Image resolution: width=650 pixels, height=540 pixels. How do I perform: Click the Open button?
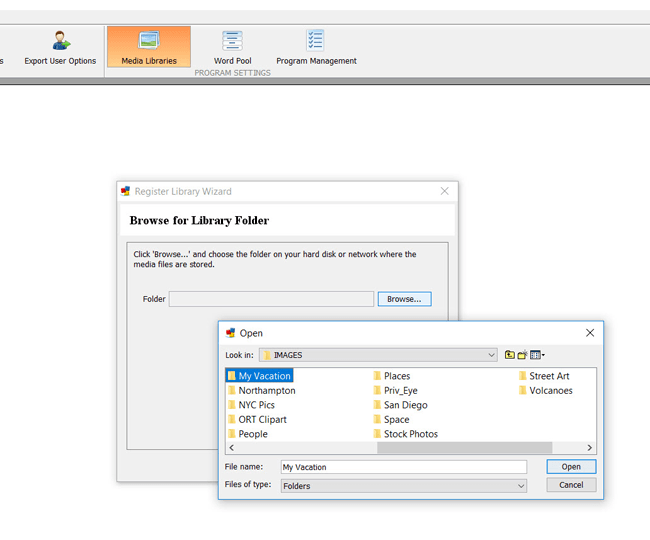tap(571, 467)
